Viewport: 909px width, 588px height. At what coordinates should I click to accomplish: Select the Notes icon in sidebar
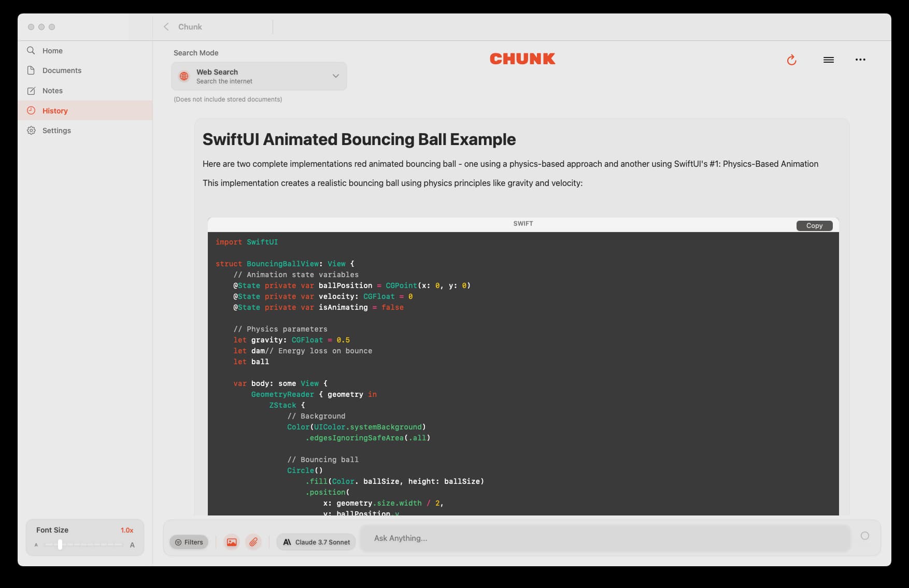[31, 90]
